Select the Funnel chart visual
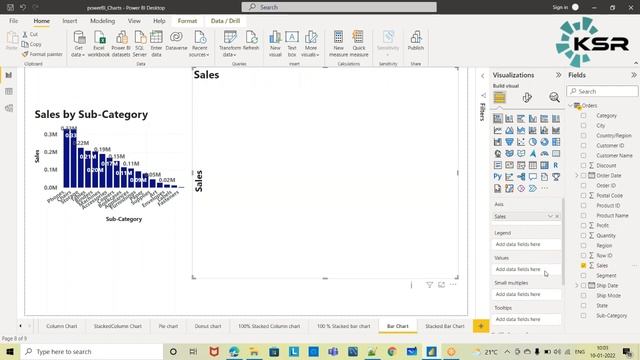This screenshot has height=360, width=640. tap(509, 142)
